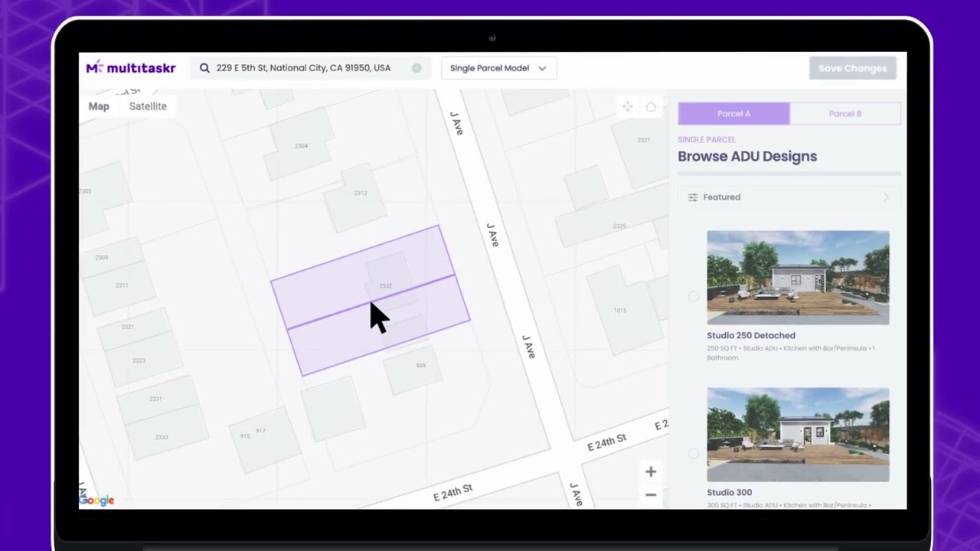Open the Studio 250 Detached thumbnail
980x551 pixels.
798,278
